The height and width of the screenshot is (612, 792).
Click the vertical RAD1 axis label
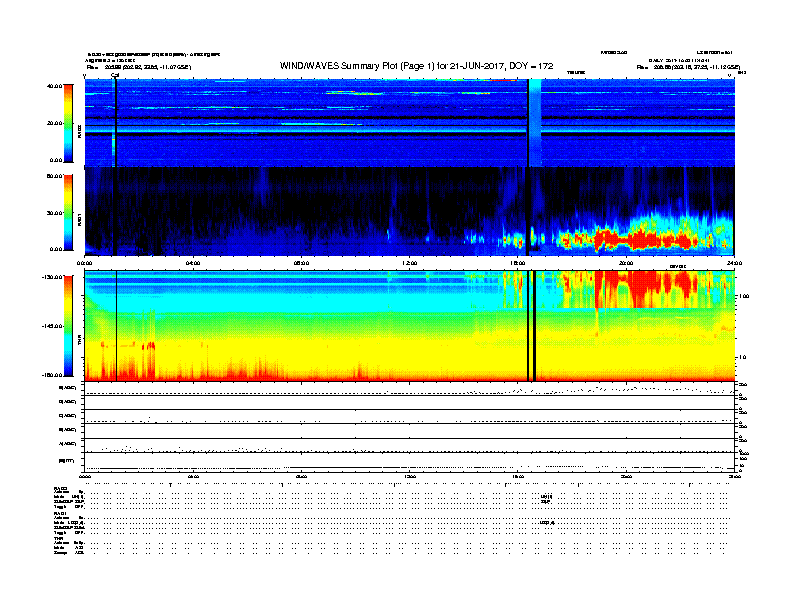pyautogui.click(x=79, y=219)
